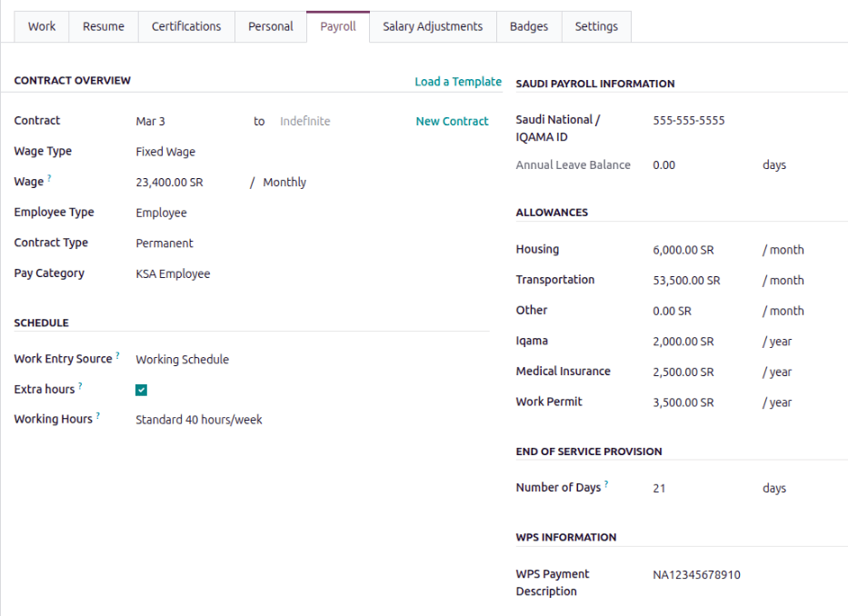Edit the WPS Payment Description value
Image resolution: width=848 pixels, height=616 pixels.
(695, 574)
